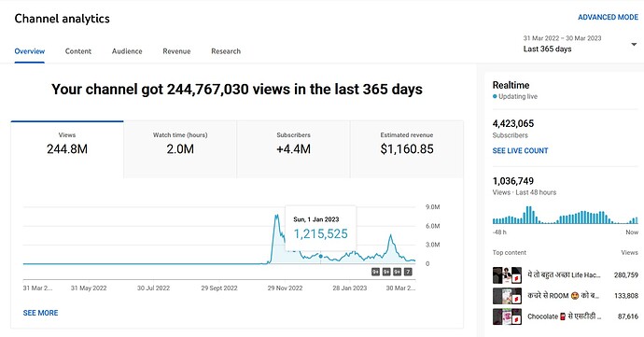644x337 pixels.
Task: Select the Views 244.8M metric card
Action: (x=67, y=149)
